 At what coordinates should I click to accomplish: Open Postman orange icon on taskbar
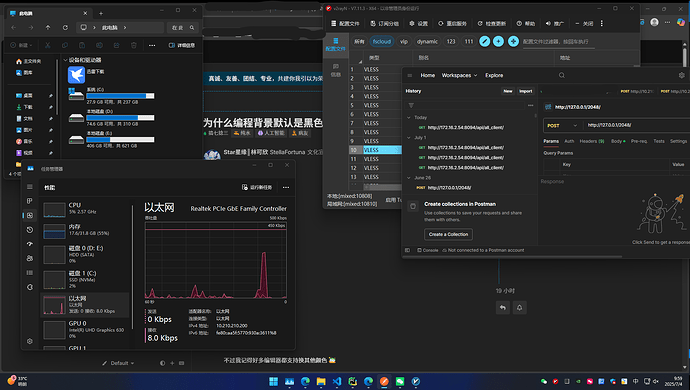tap(384, 381)
